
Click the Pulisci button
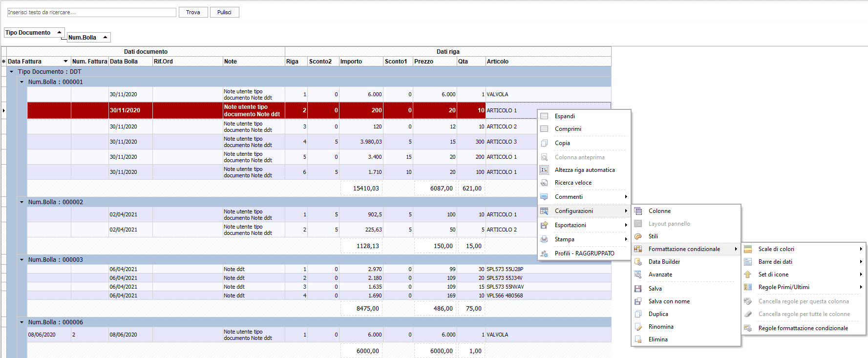click(224, 12)
